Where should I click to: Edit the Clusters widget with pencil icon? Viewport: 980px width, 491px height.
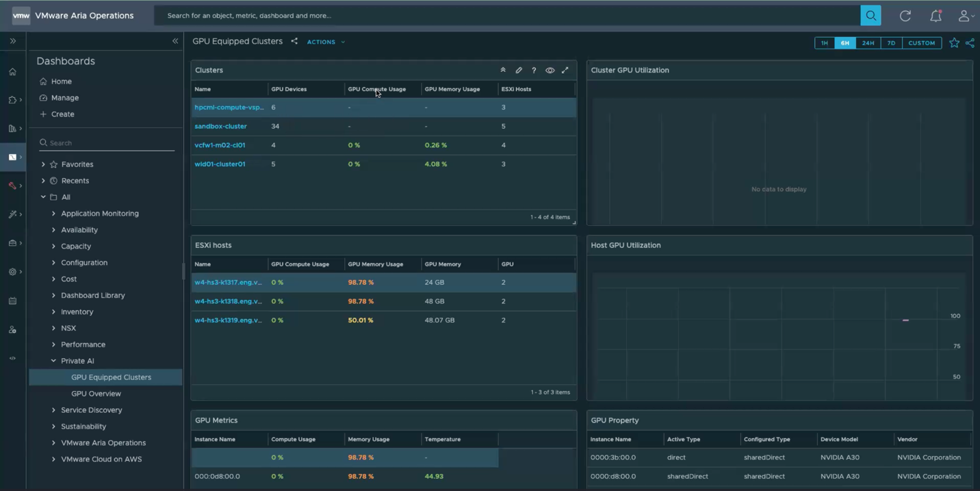(519, 71)
